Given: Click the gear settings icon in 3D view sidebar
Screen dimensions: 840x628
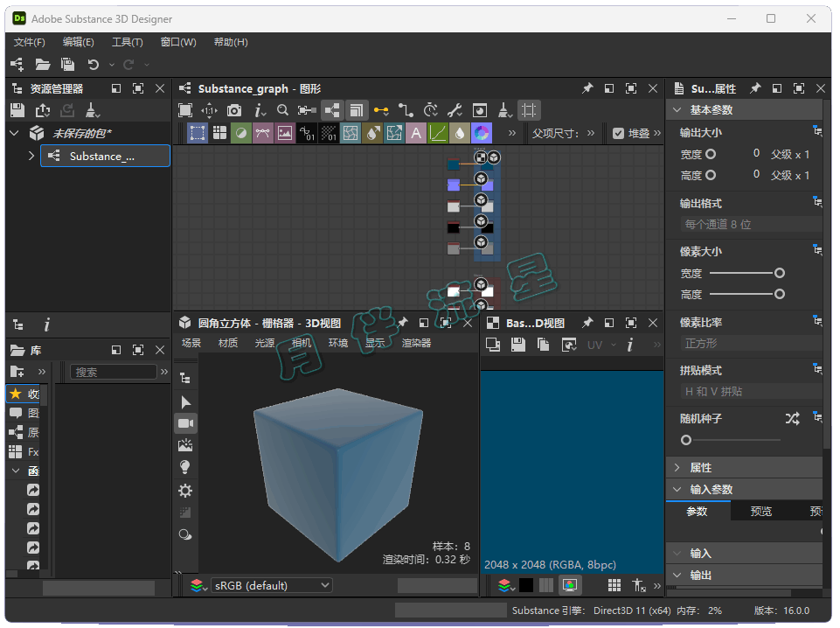Looking at the screenshot, I should click(185, 491).
